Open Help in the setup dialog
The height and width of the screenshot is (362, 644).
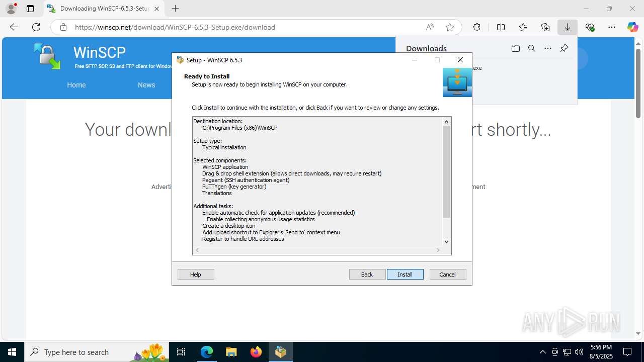[x=196, y=275]
